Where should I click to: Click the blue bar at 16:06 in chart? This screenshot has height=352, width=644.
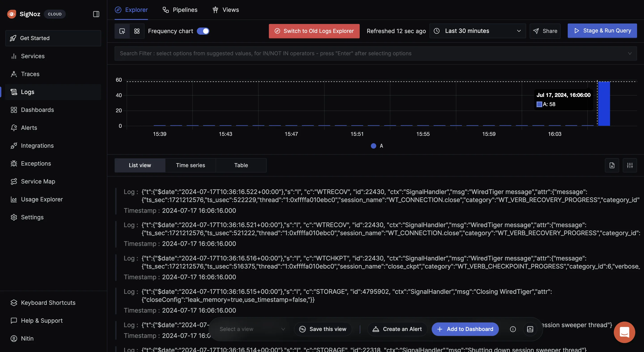pyautogui.click(x=604, y=104)
